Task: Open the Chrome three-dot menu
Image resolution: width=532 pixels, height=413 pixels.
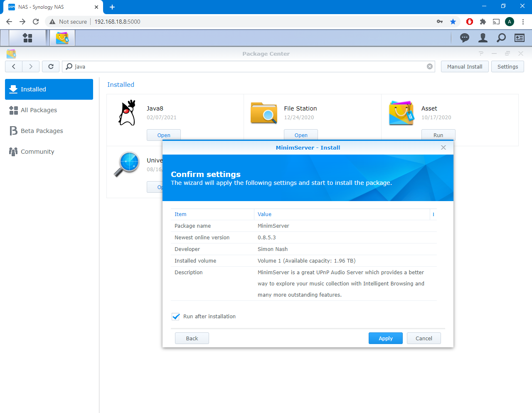Action: coord(523,22)
